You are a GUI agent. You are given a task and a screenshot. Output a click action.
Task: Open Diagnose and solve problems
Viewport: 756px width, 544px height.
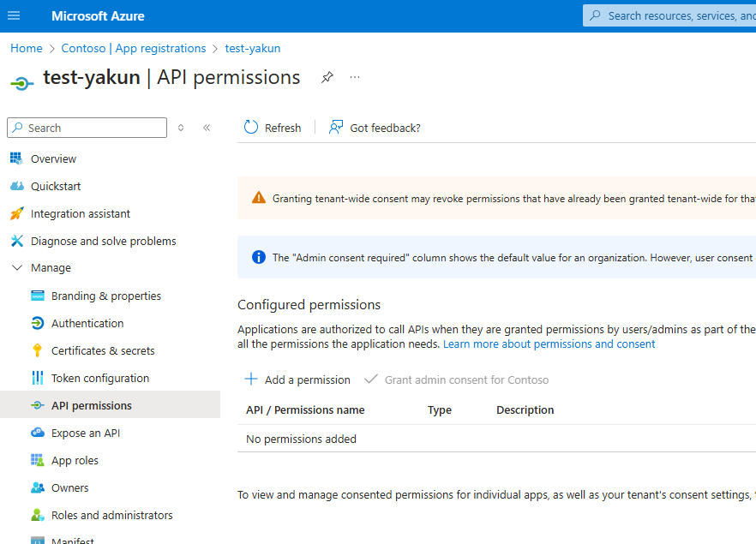[x=104, y=241]
